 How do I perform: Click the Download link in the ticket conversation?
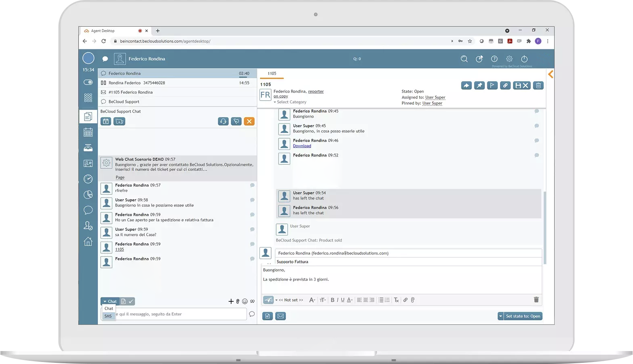[302, 146]
